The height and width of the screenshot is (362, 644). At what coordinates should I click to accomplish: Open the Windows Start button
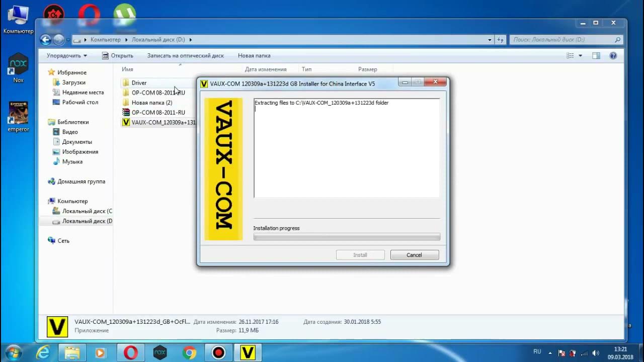[14, 352]
